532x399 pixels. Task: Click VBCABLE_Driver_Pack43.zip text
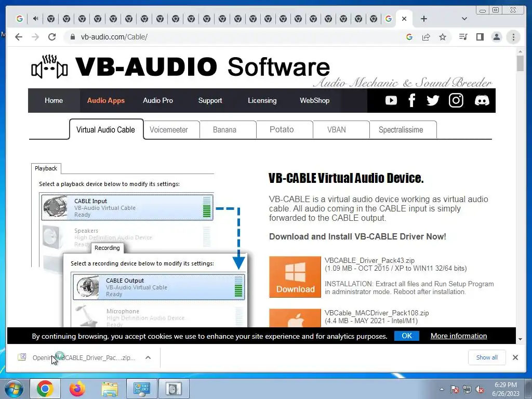[x=369, y=261]
